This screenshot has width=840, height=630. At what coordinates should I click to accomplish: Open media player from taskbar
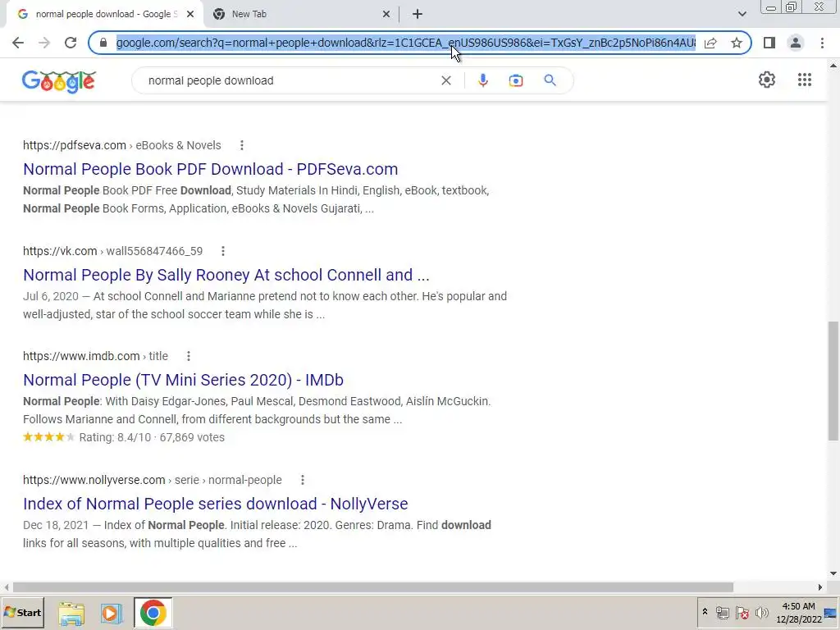coord(112,613)
